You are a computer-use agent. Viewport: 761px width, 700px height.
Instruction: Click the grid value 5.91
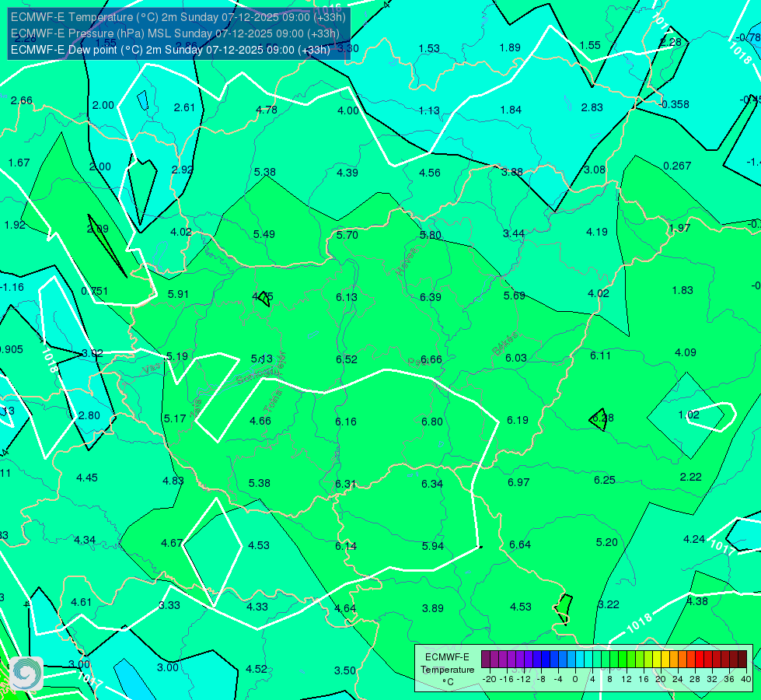tap(178, 294)
